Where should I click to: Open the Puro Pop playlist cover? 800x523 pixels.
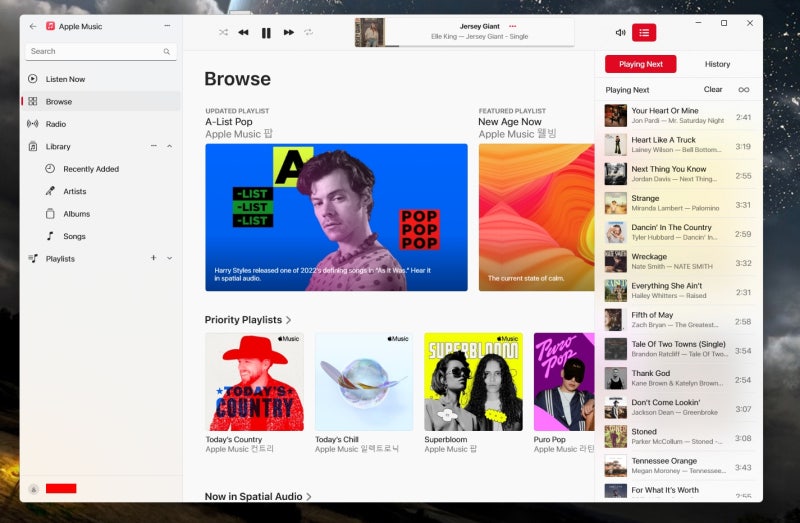click(564, 382)
